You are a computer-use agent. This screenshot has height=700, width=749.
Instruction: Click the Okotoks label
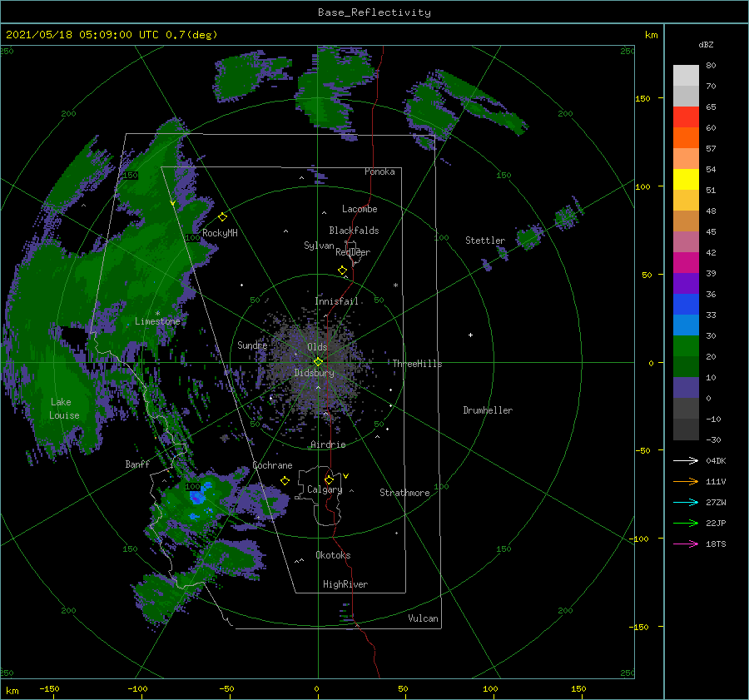(x=333, y=554)
